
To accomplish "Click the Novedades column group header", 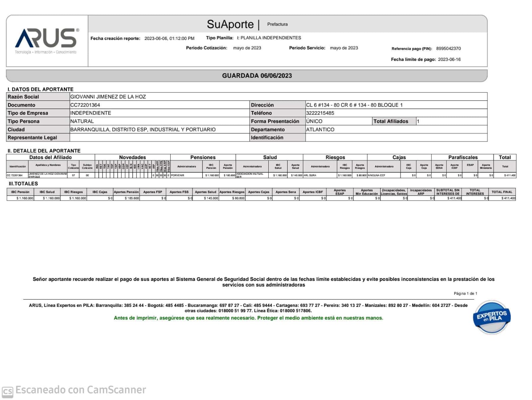I will click(x=132, y=157).
